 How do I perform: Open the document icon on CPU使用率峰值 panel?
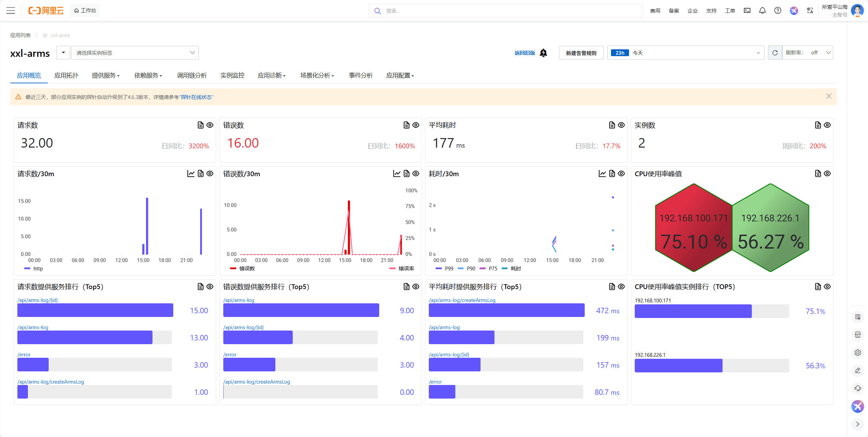coord(818,173)
